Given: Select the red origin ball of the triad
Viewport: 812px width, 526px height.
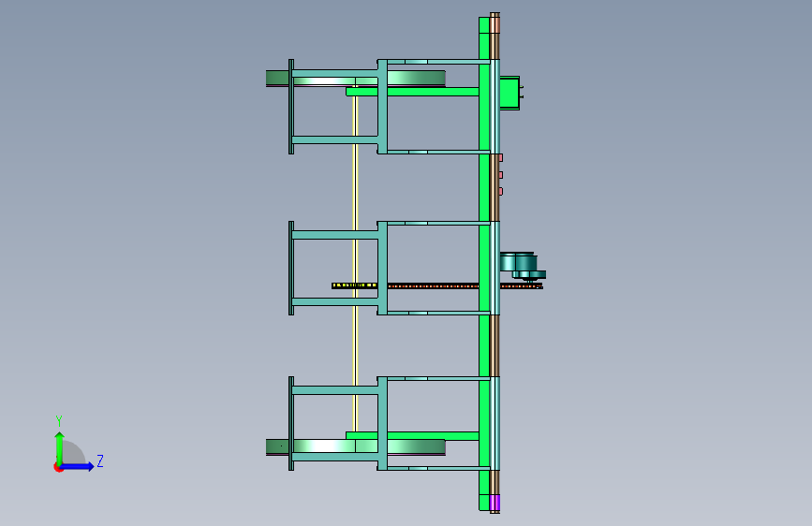Looking at the screenshot, I should click(58, 467).
